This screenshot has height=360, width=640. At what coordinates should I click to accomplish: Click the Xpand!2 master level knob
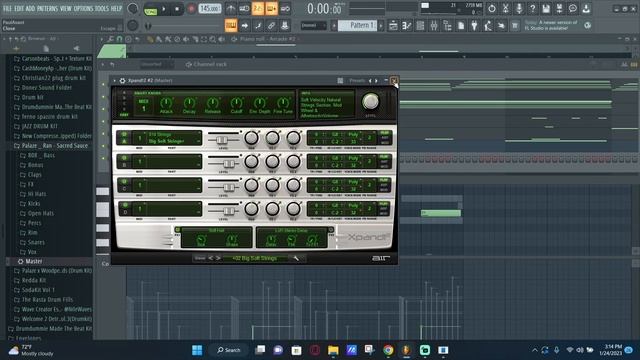[370, 102]
